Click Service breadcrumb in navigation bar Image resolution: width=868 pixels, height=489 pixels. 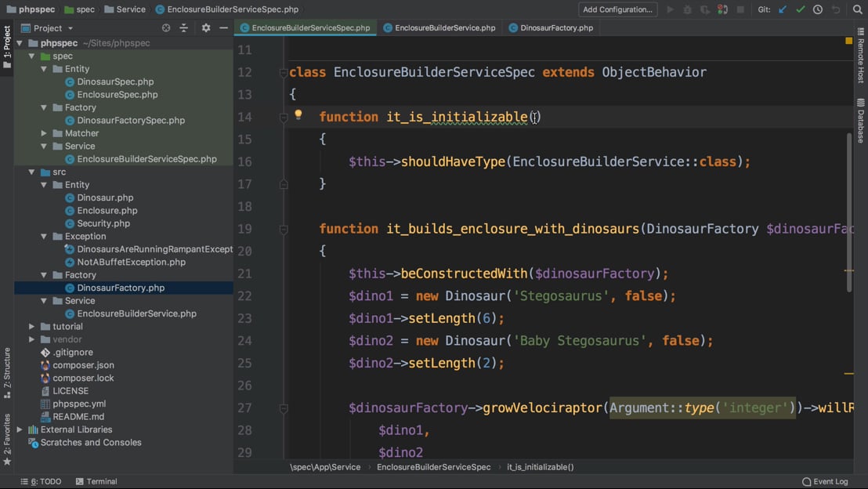pyautogui.click(x=125, y=9)
